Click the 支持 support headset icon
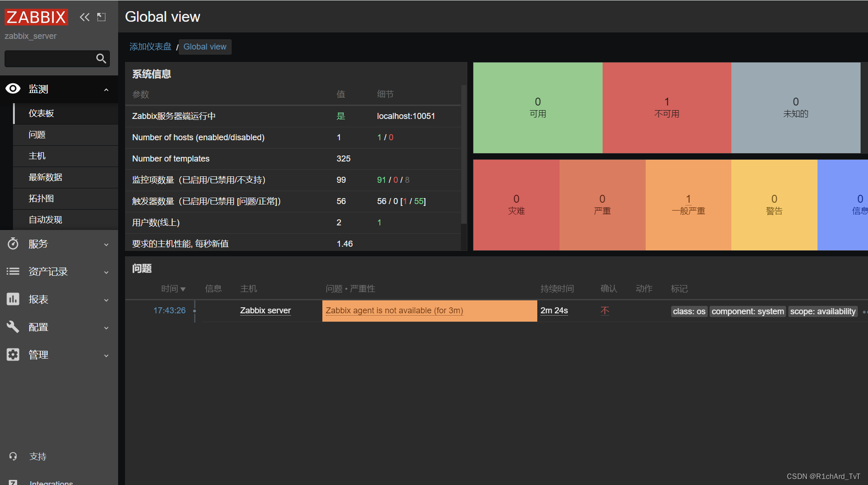Screen dimensions: 868x485 (13, 456)
